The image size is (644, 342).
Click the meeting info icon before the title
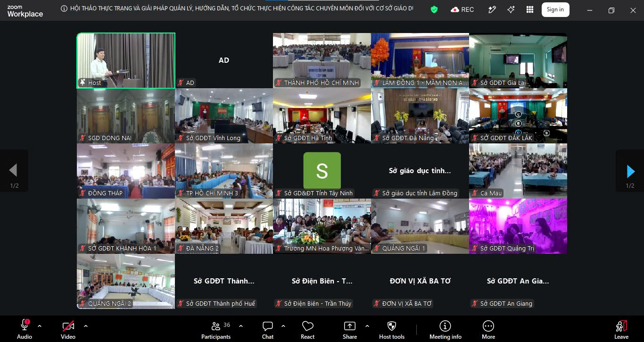click(64, 8)
